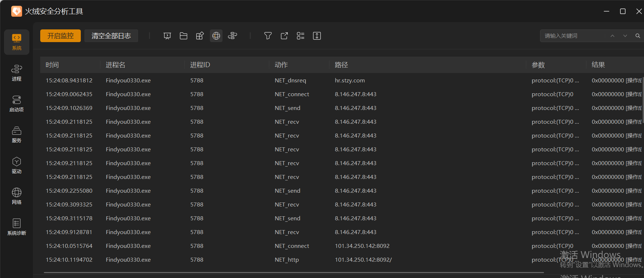Image resolution: width=644 pixels, height=278 pixels.
Task: Maximize the 火绒安全分析工具 window
Action: (623, 11)
